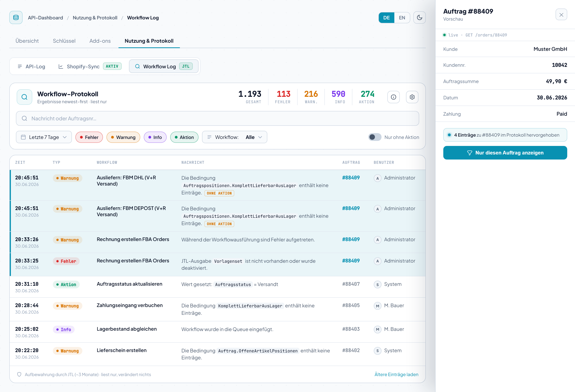
Task: Click the filter lines icon beside Workflow
Action: click(209, 137)
